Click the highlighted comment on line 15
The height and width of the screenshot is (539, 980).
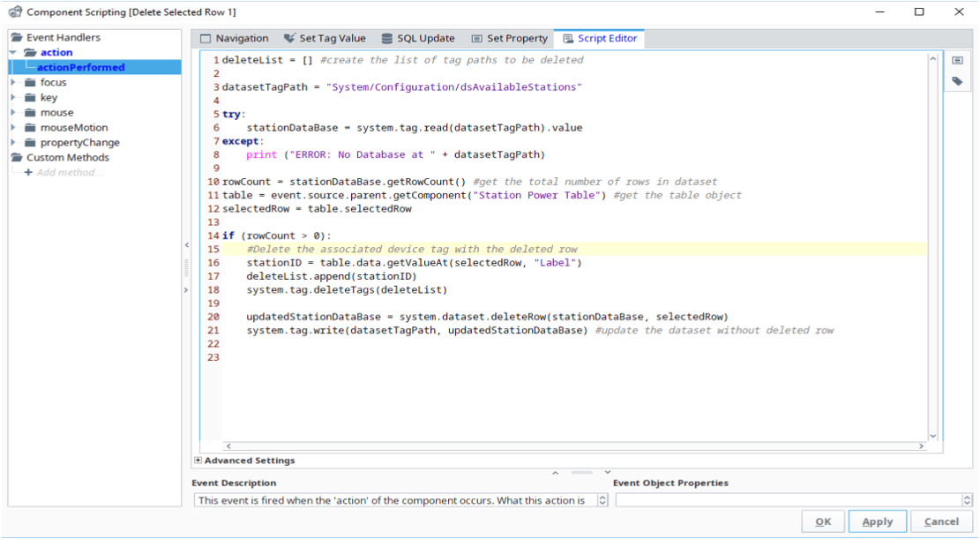pyautogui.click(x=412, y=250)
